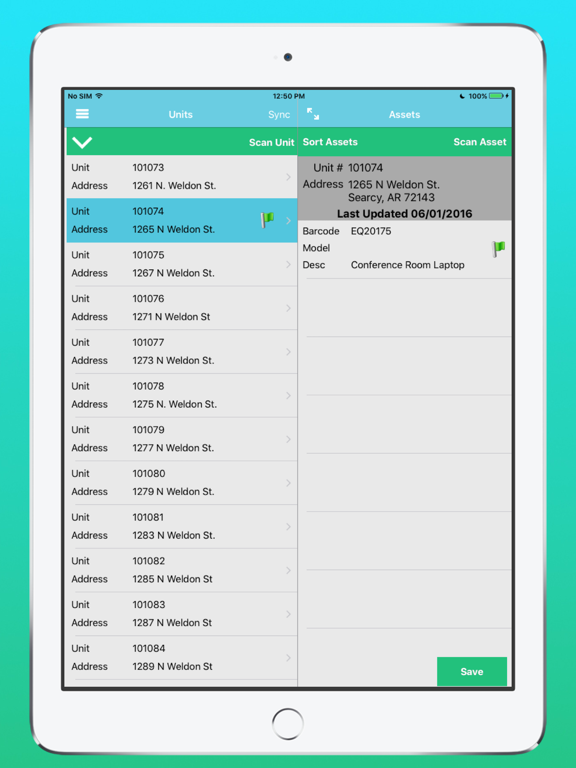Open chevron for unit 101082

click(x=288, y=570)
